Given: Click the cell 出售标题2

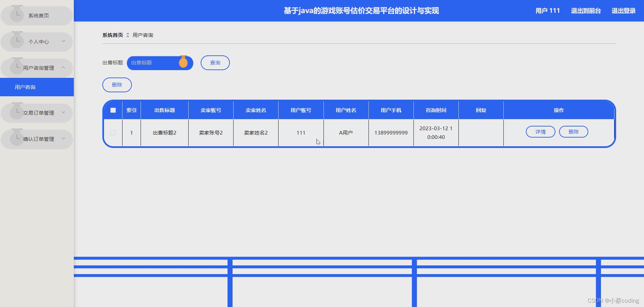Looking at the screenshot, I should click(x=164, y=133).
